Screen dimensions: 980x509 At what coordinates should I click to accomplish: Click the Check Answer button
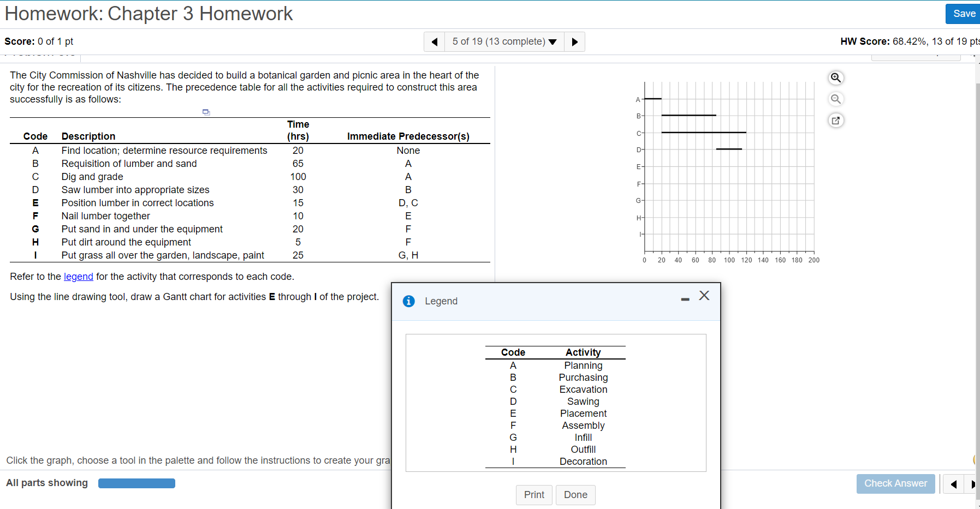coord(895,483)
